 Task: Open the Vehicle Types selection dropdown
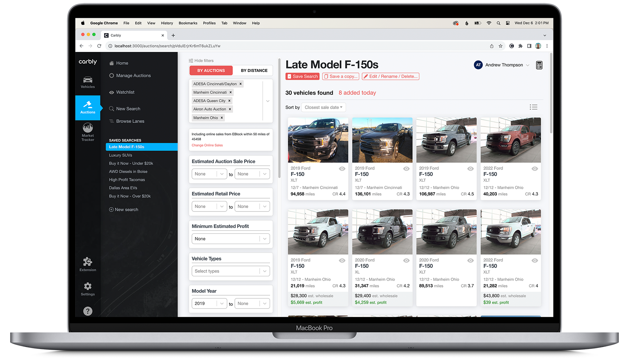230,271
